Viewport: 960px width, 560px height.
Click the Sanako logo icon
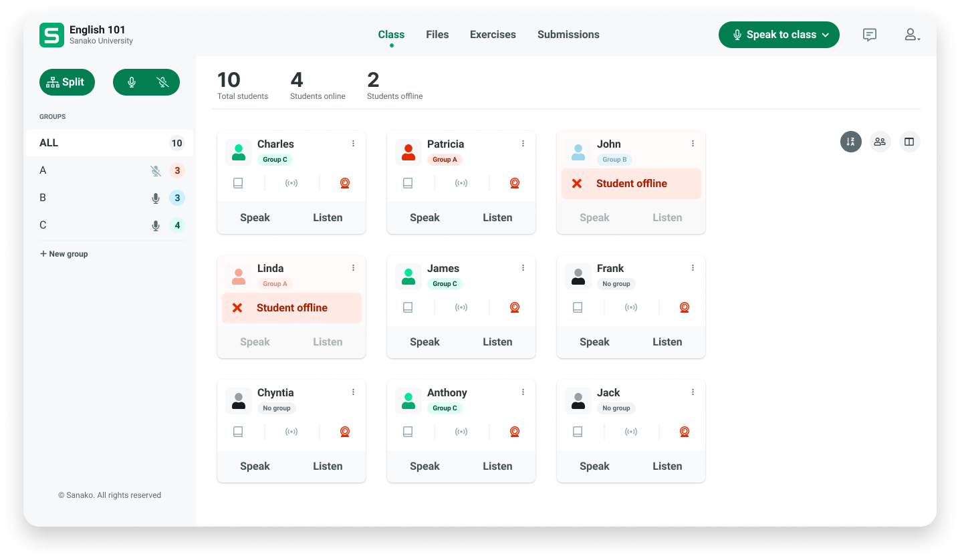[51, 35]
